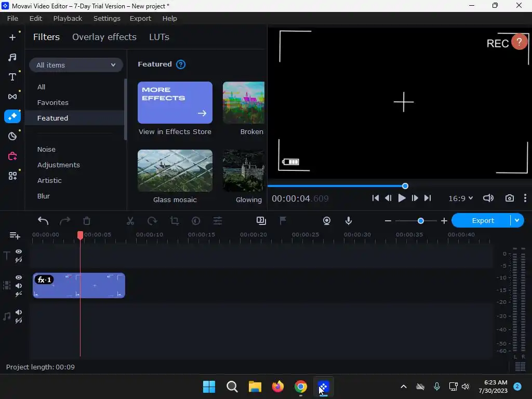Click zoom in plus on timeline

(444, 221)
